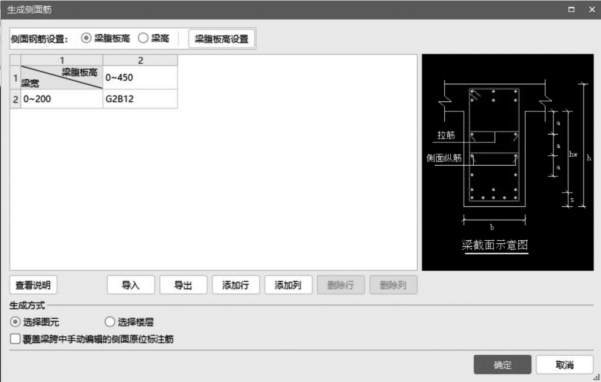Open 梁腹板高设置 settings

[221, 39]
